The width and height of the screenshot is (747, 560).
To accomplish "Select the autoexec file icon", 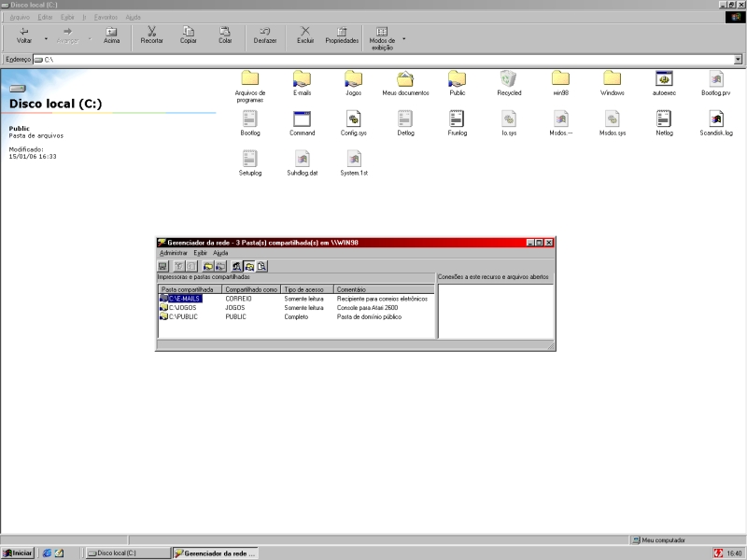I will point(664,82).
